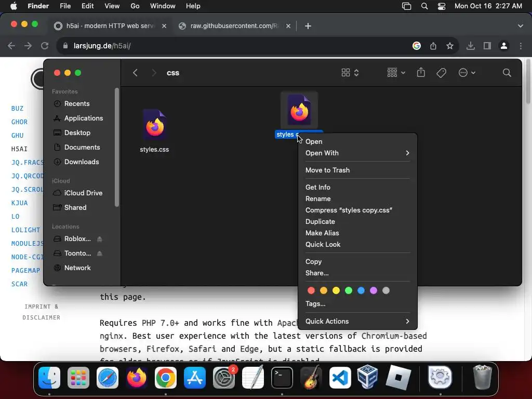Apply the red tag color
Image resolution: width=532 pixels, height=399 pixels.
tap(311, 290)
